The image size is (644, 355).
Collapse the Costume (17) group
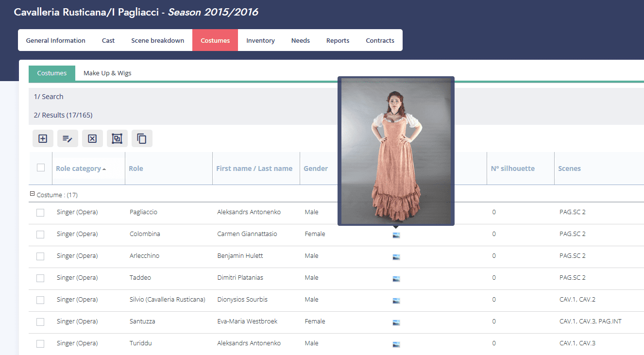[x=33, y=194]
